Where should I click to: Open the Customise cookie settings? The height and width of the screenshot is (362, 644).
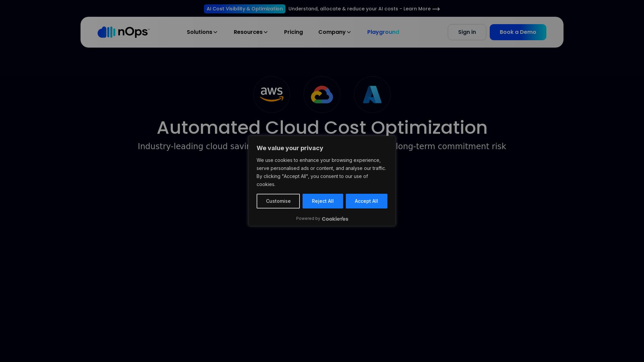point(278,201)
